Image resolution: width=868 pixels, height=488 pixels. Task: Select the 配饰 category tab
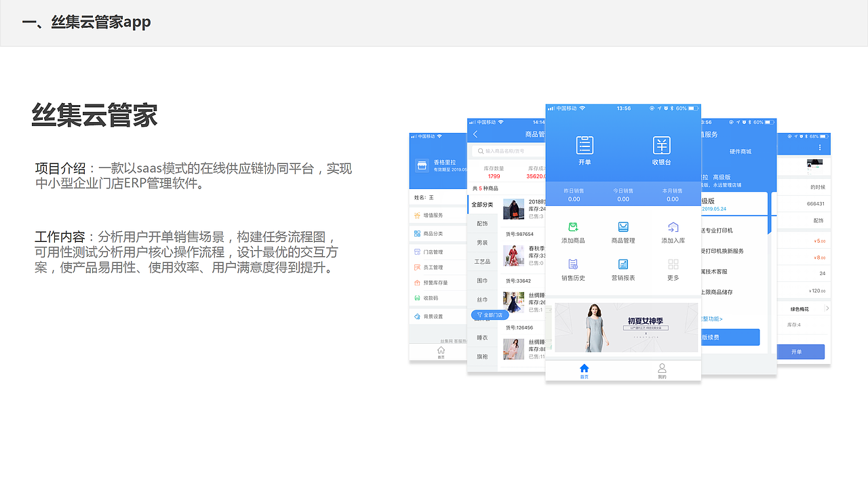482,224
